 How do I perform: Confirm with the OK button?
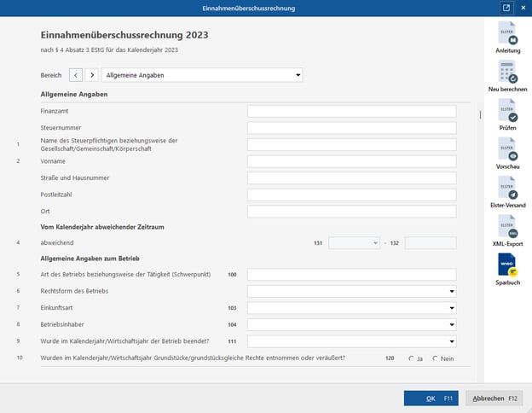point(432,398)
